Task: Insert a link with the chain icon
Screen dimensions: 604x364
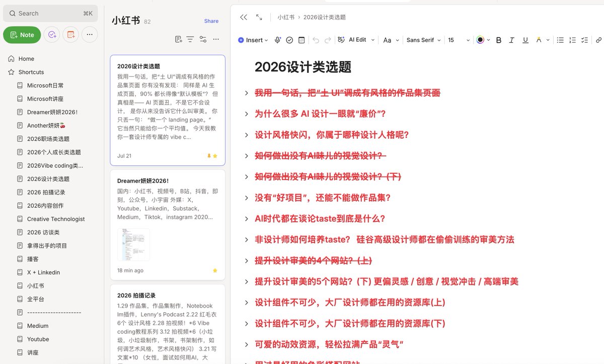Action: pyautogui.click(x=598, y=40)
